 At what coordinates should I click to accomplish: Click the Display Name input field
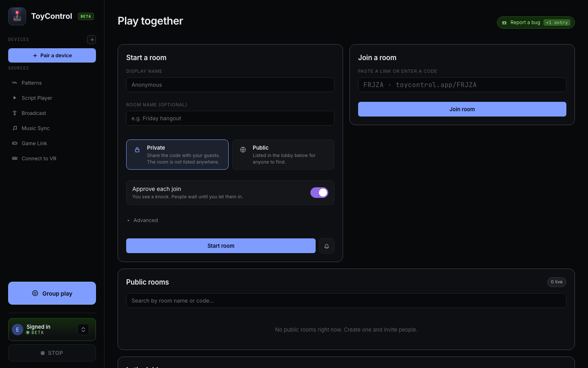[x=230, y=85]
